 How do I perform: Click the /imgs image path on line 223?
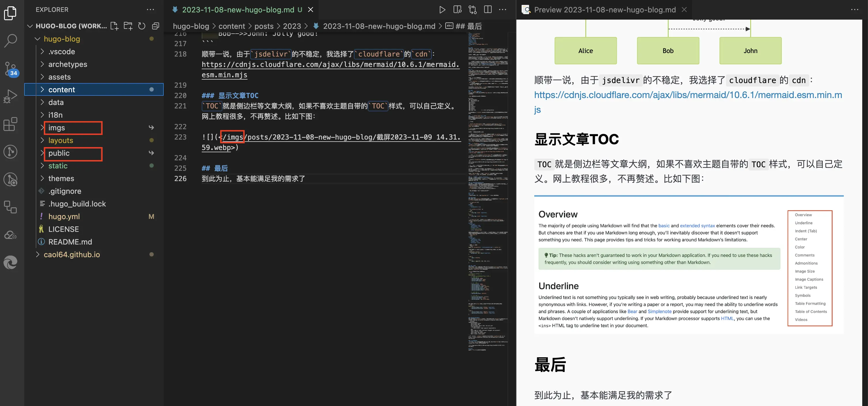(x=233, y=137)
